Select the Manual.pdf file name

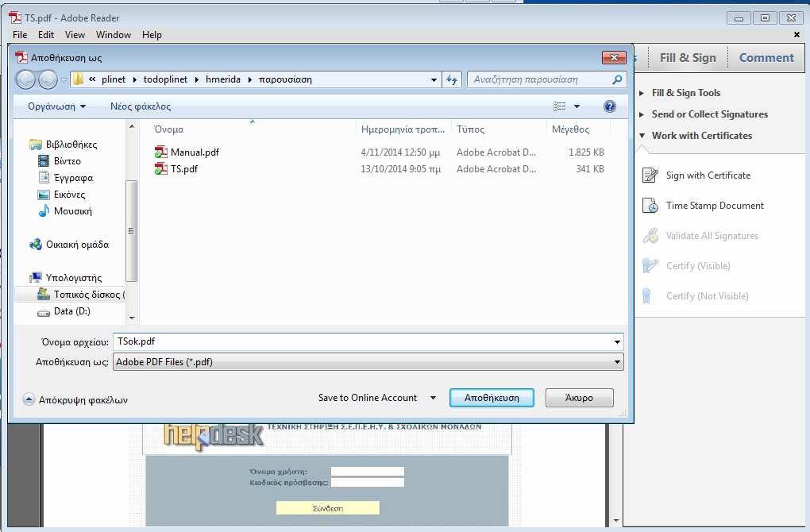[x=195, y=152]
